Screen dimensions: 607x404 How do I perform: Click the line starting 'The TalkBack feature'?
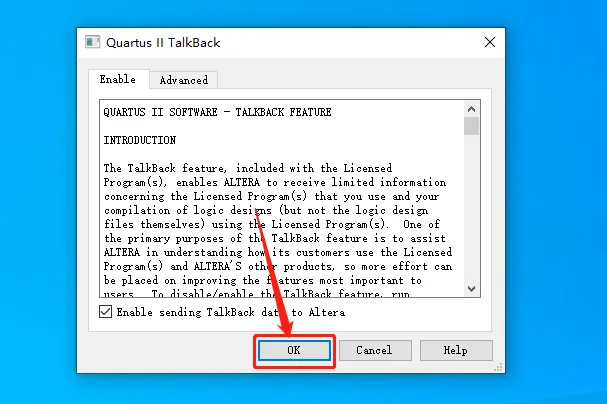pyautogui.click(x=248, y=168)
